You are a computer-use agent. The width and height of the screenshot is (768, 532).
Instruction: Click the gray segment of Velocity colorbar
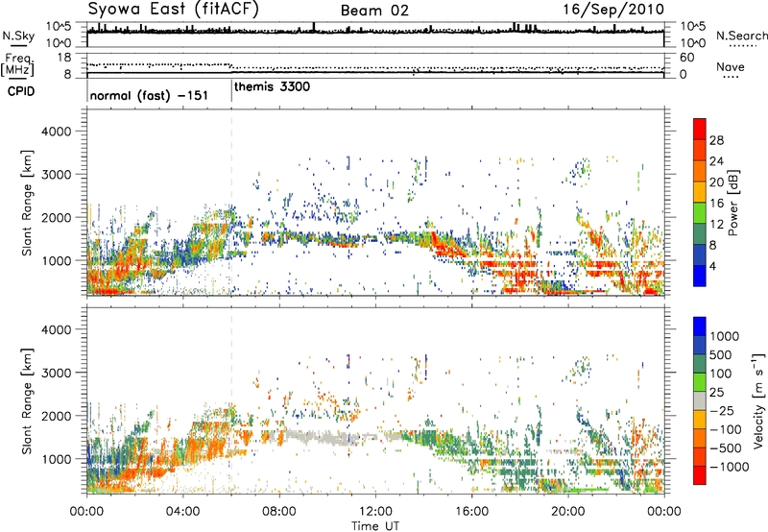[x=700, y=400]
